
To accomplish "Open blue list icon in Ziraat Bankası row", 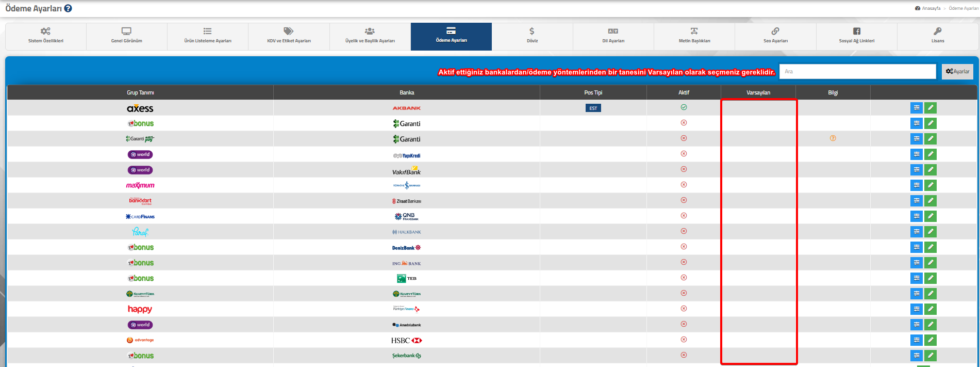I will tap(917, 201).
